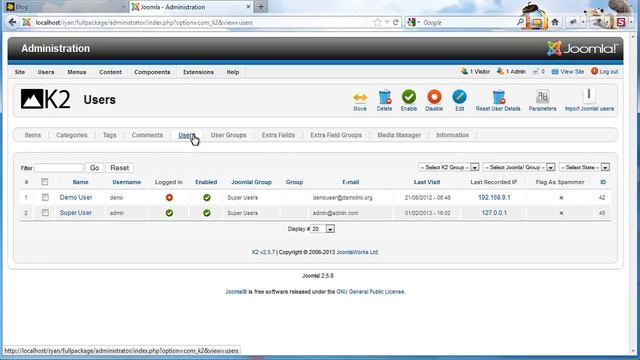Click Super User logged in status icon
Viewport: 640px width, 360px height.
tap(169, 213)
